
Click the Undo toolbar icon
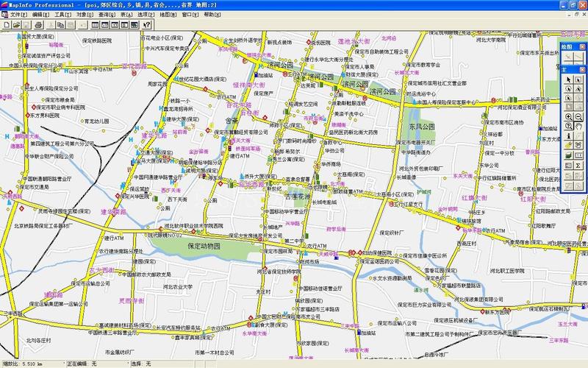click(83, 25)
